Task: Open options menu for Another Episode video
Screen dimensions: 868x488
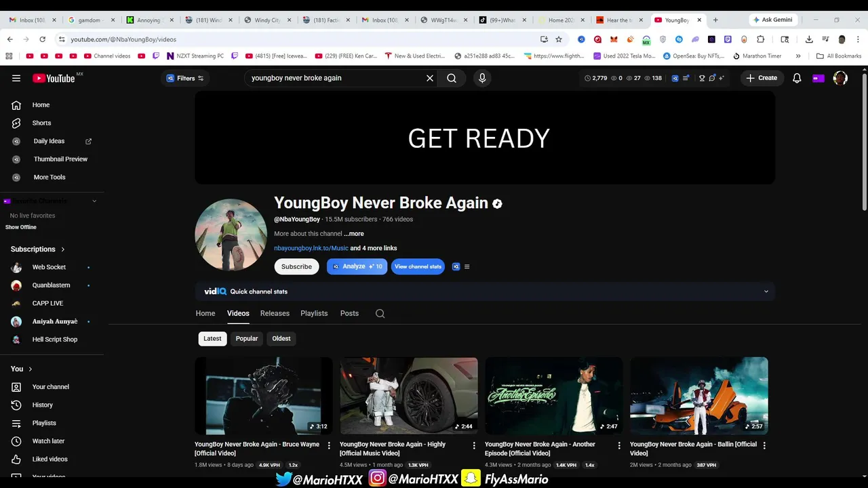Action: coord(619,445)
